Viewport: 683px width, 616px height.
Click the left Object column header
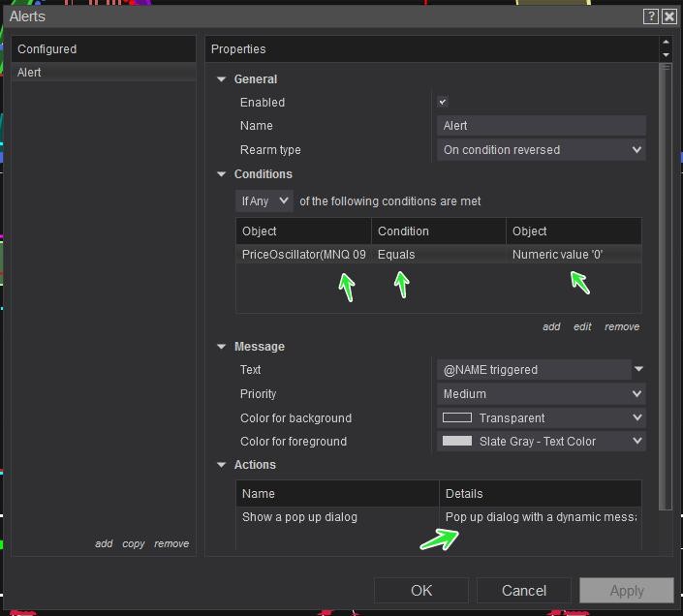(303, 231)
